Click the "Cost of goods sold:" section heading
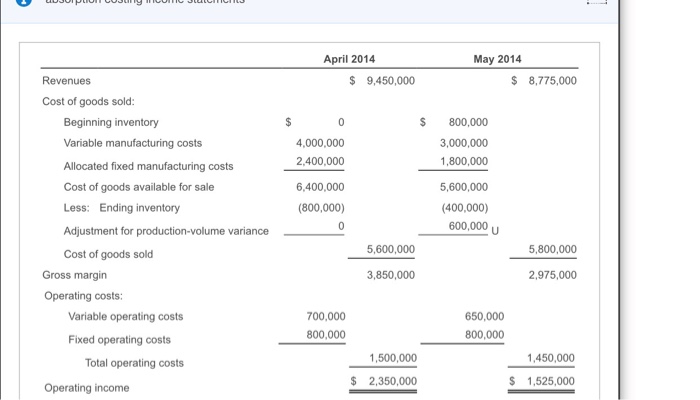The height and width of the screenshot is (400, 700). click(88, 102)
